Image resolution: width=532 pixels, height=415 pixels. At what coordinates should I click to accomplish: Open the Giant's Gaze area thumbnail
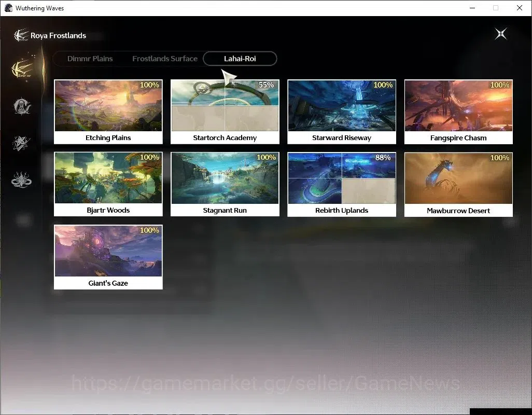108,251
